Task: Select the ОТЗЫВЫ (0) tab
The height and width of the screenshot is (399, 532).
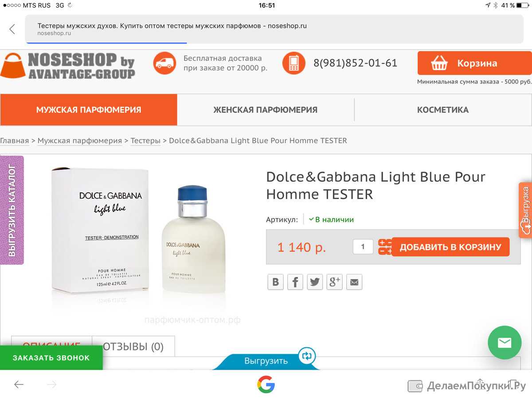Action: pyautogui.click(x=133, y=347)
